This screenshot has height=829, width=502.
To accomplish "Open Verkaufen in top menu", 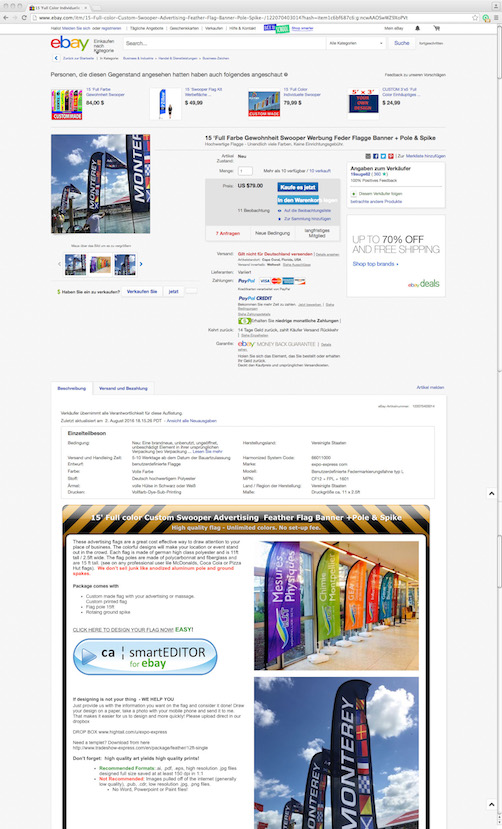I will [x=214, y=28].
